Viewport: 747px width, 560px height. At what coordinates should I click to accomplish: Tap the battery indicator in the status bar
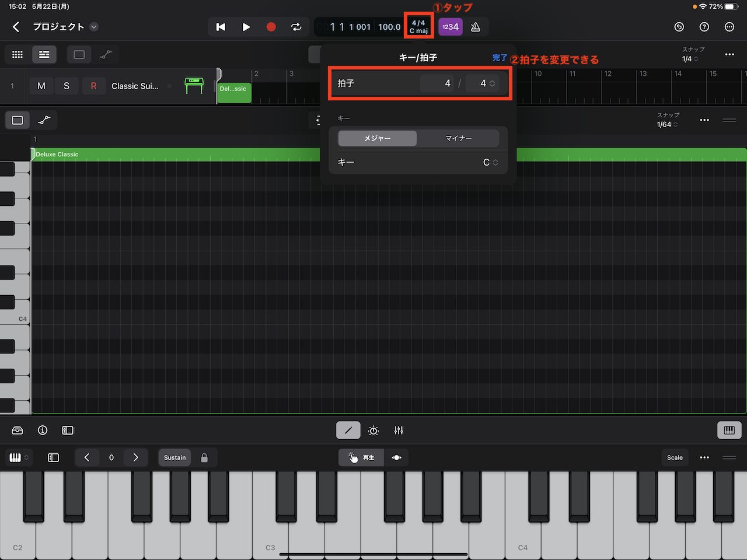point(731,6)
